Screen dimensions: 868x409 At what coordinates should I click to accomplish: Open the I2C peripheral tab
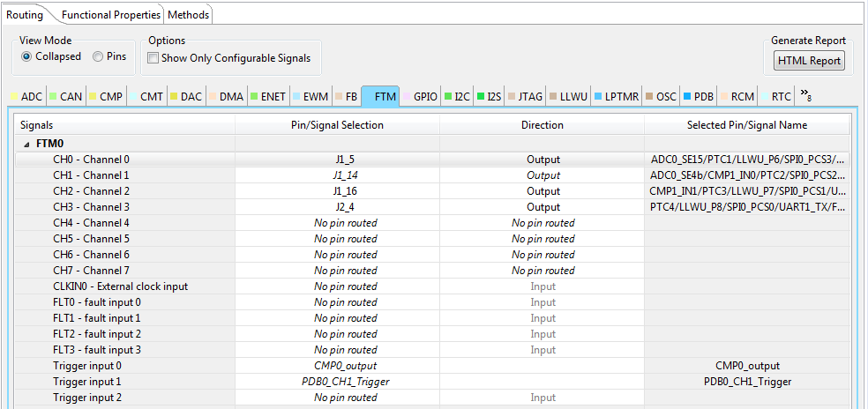coord(457,96)
